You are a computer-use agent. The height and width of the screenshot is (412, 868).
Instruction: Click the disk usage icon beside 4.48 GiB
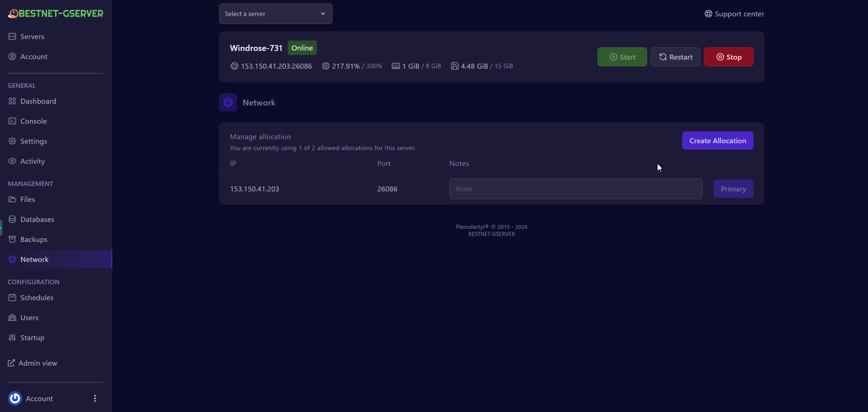click(x=454, y=66)
